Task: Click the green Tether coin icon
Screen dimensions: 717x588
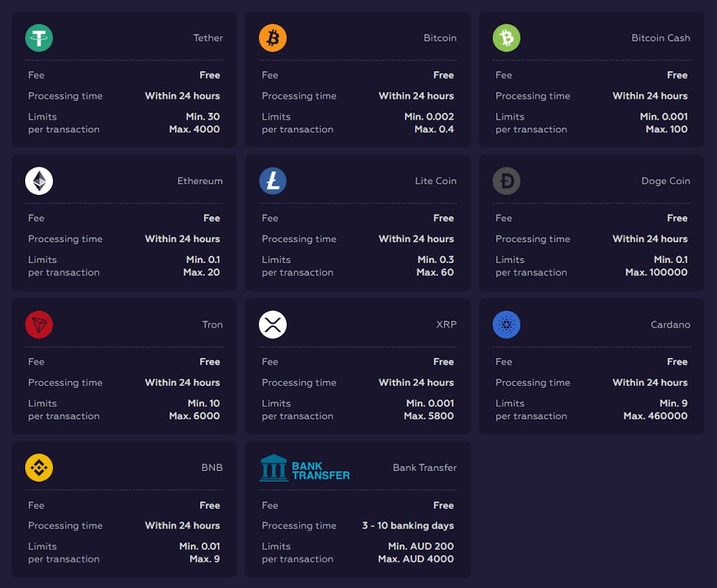Action: pyautogui.click(x=39, y=38)
